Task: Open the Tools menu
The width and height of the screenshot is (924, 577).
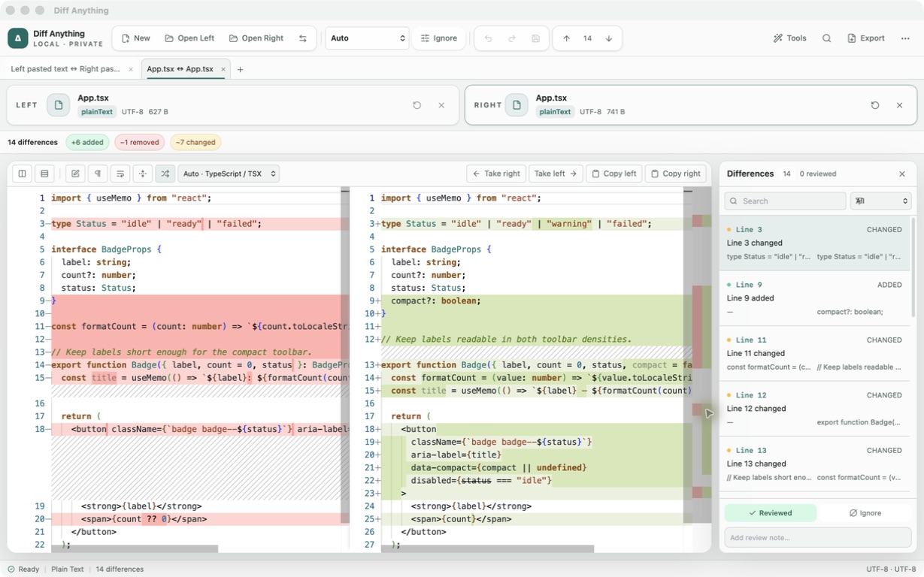Action: 790,38
